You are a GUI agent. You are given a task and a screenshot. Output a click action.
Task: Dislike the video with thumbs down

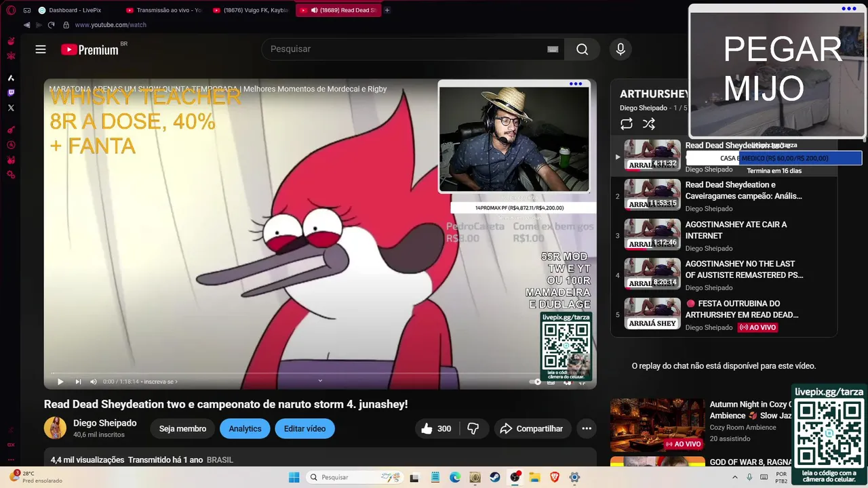tap(473, 428)
